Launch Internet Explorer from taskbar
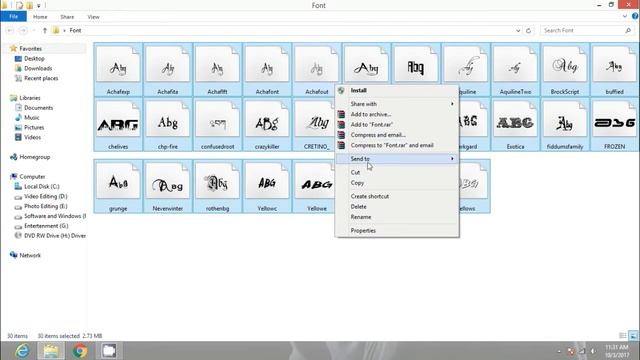The image size is (640, 360). coord(22,351)
